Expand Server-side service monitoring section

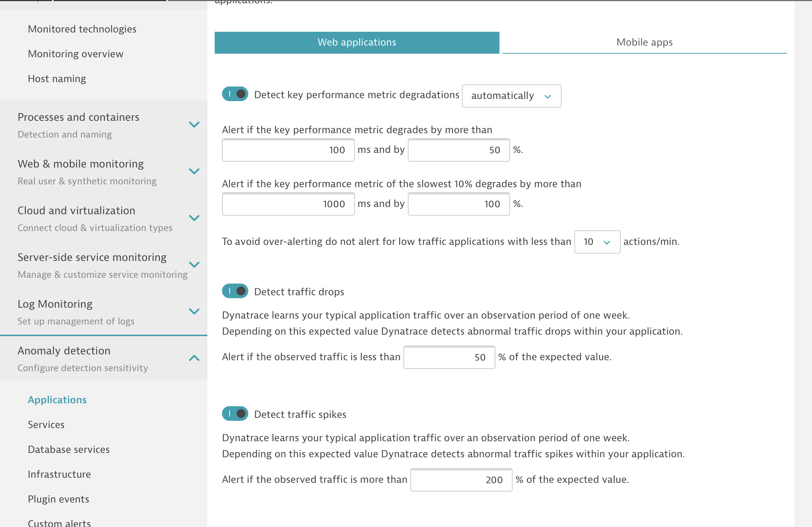coord(104,265)
